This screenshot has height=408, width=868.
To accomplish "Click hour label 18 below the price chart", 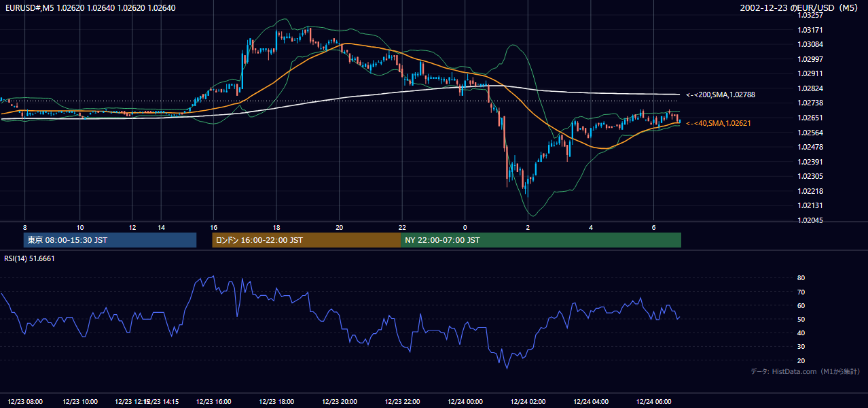I will click(276, 227).
